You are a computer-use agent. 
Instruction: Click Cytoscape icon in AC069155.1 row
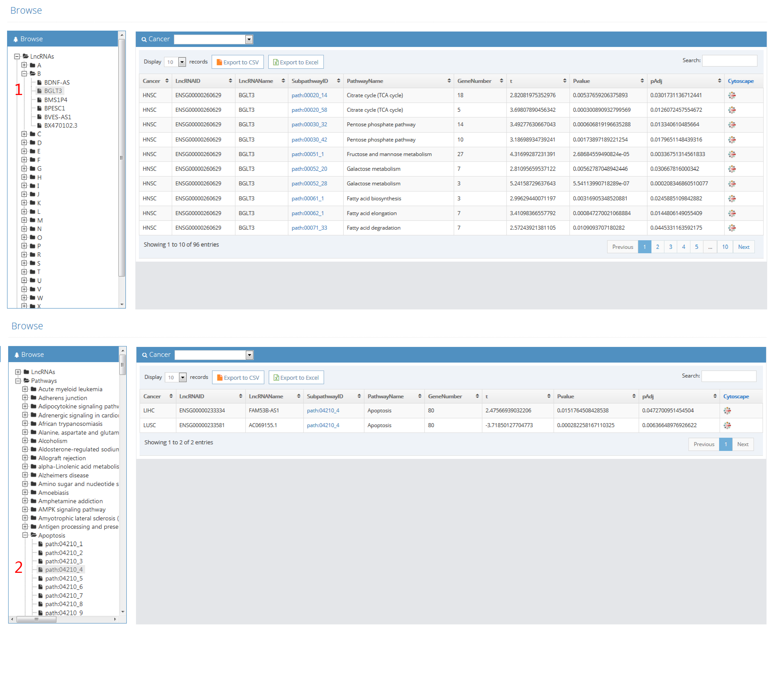727,425
